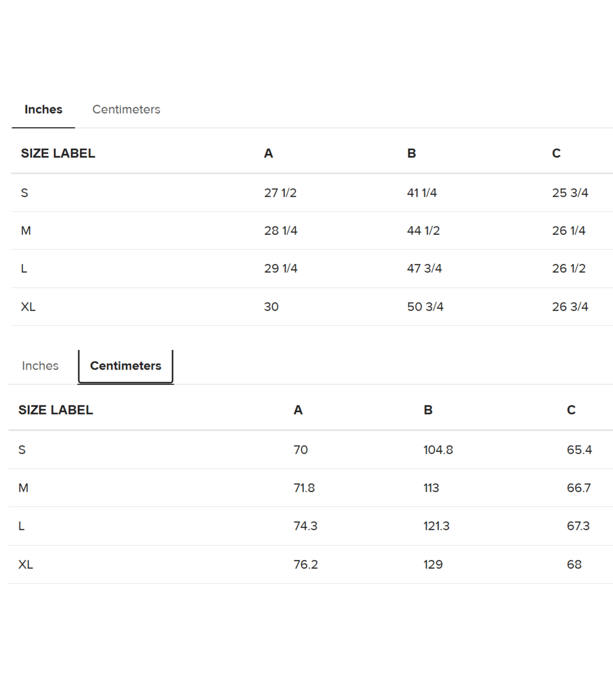Click SIZE LABEL header in inches table
The height and width of the screenshot is (700, 613).
tap(58, 153)
